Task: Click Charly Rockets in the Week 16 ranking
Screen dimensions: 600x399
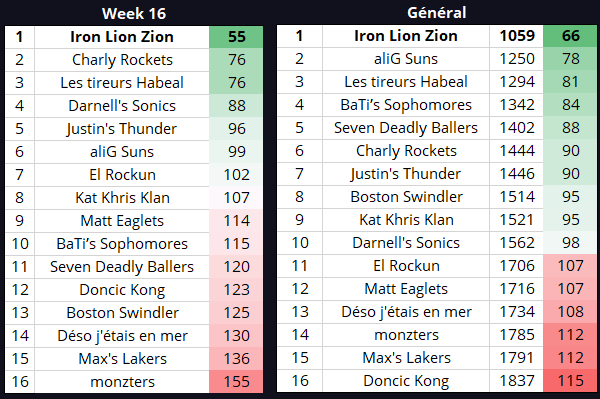Action: pyautogui.click(x=122, y=60)
